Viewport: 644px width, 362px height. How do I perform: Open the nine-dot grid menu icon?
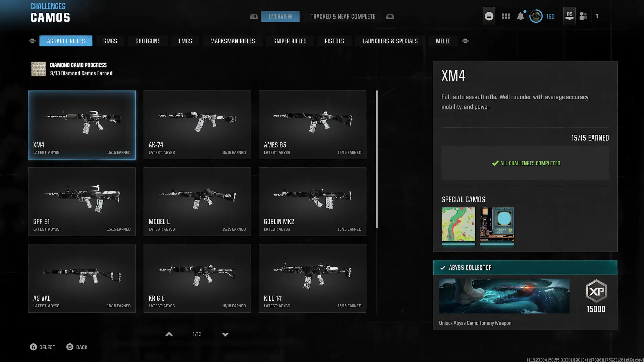pyautogui.click(x=505, y=16)
